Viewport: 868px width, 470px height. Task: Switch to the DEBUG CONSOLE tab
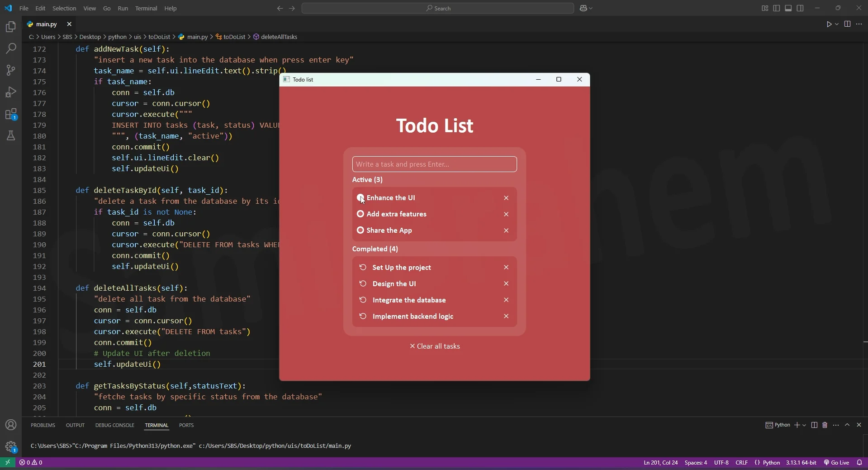click(114, 425)
